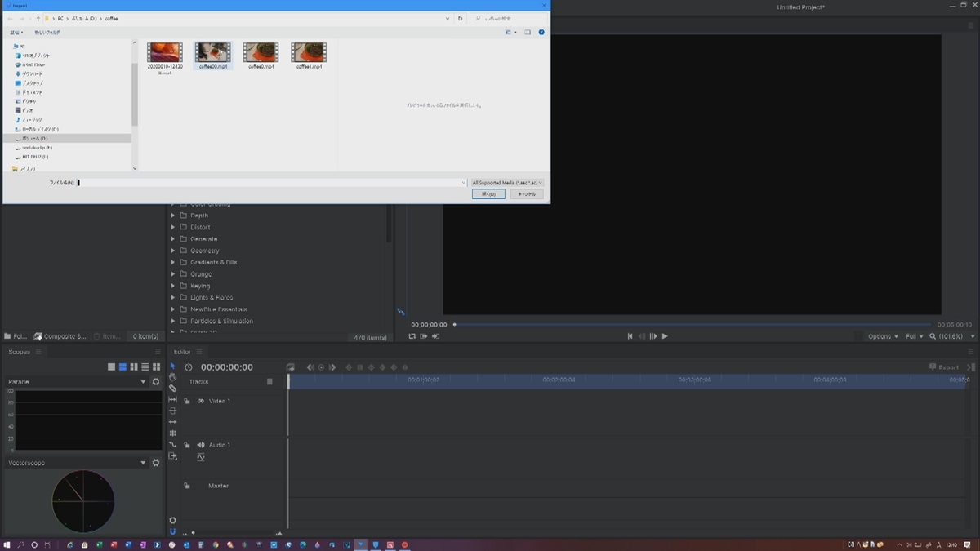The width and height of the screenshot is (980, 551).
Task: Expand the Particles & Simulation folder
Action: [x=172, y=321]
